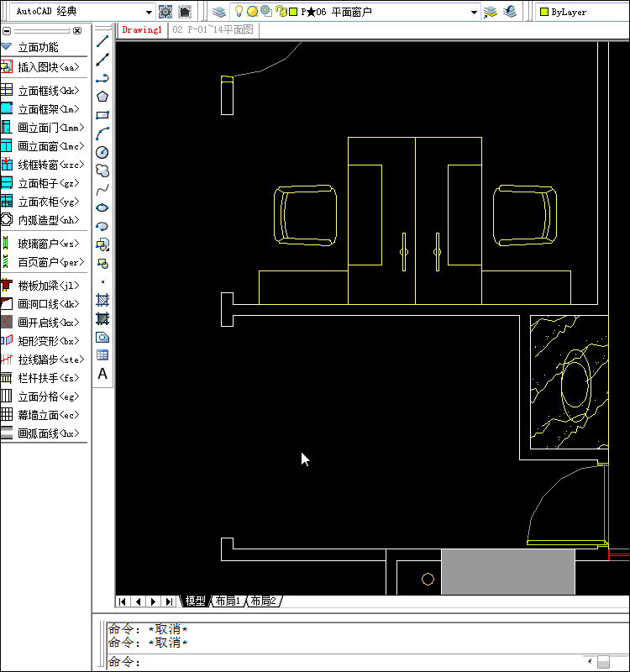Switch to the 布局1 layout tab
630x672 pixels.
pyautogui.click(x=228, y=601)
